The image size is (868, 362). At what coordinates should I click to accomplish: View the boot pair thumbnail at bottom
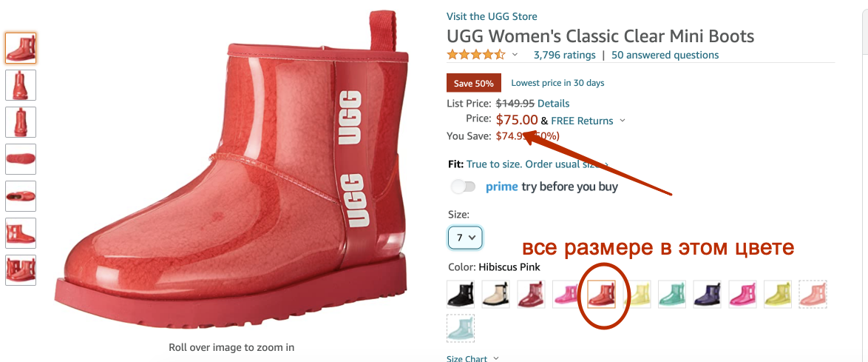21,270
